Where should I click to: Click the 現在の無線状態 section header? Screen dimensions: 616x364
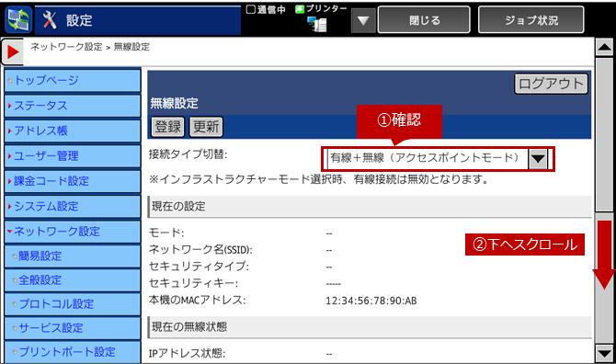tap(370, 327)
